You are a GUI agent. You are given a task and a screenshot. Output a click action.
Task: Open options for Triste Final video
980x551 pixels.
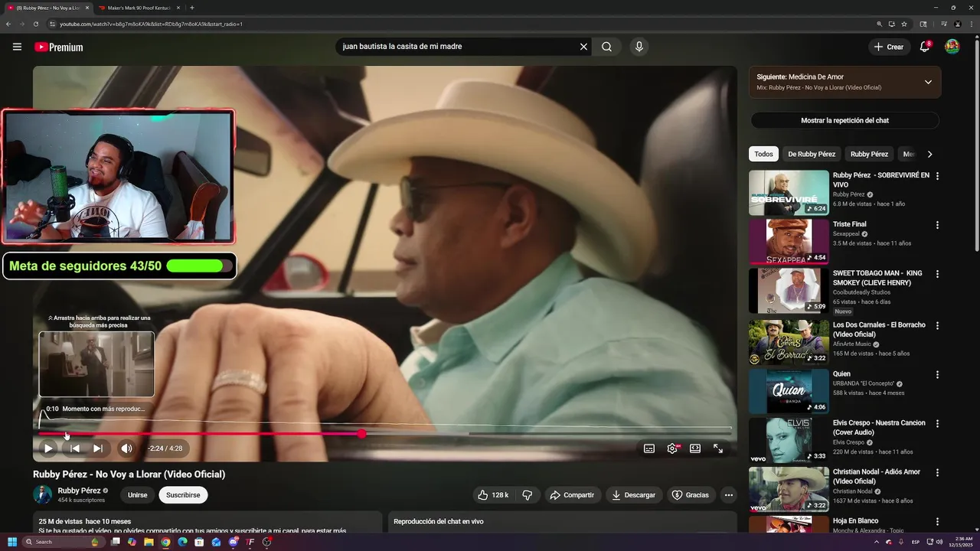[x=937, y=225]
